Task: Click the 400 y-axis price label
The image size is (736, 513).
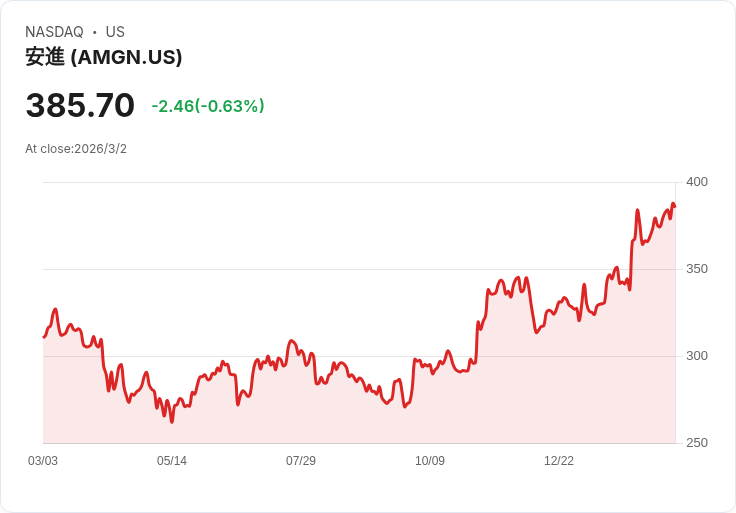Action: (697, 182)
